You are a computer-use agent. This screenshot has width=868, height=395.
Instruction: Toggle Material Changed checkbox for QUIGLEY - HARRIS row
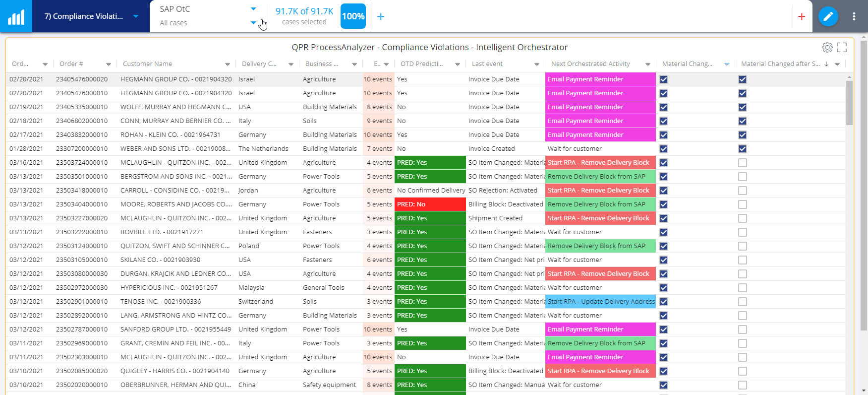664,371
